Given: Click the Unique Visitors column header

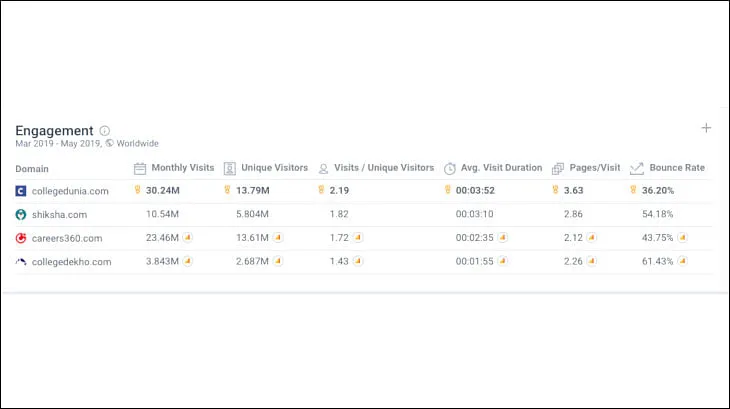Looking at the screenshot, I should point(274,168).
